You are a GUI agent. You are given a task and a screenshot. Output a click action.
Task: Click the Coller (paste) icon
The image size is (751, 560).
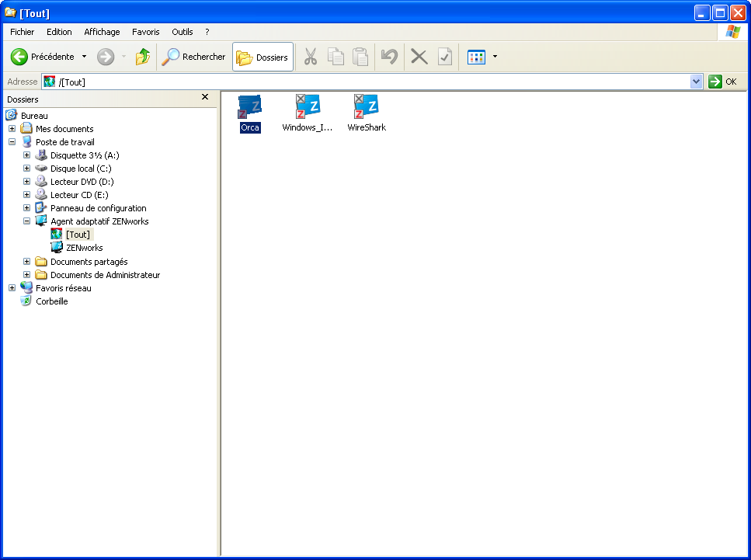(360, 56)
